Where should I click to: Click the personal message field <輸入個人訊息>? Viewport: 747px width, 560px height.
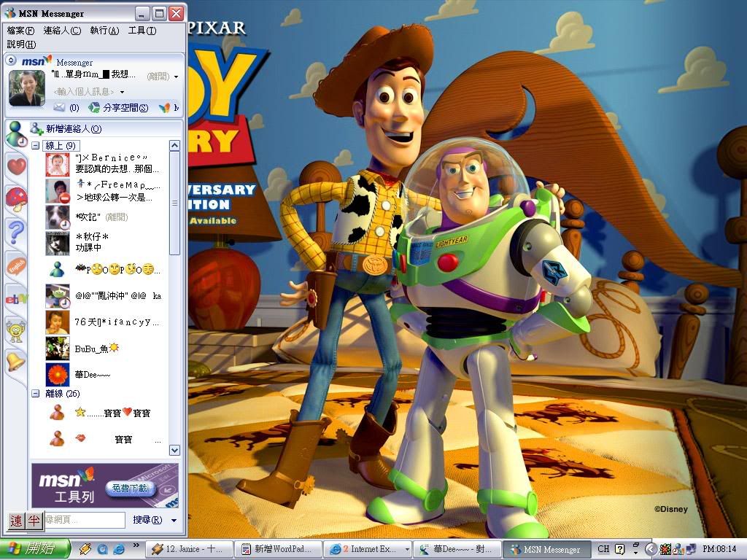point(84,91)
